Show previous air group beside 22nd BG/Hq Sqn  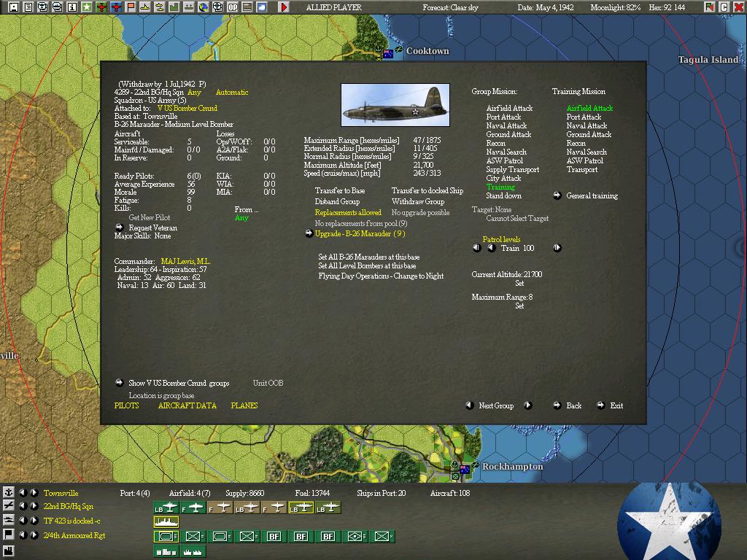pyautogui.click(x=23, y=506)
